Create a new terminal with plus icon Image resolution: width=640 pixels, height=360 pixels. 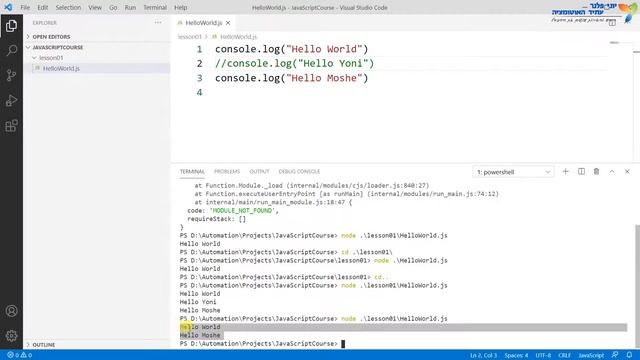(x=565, y=172)
